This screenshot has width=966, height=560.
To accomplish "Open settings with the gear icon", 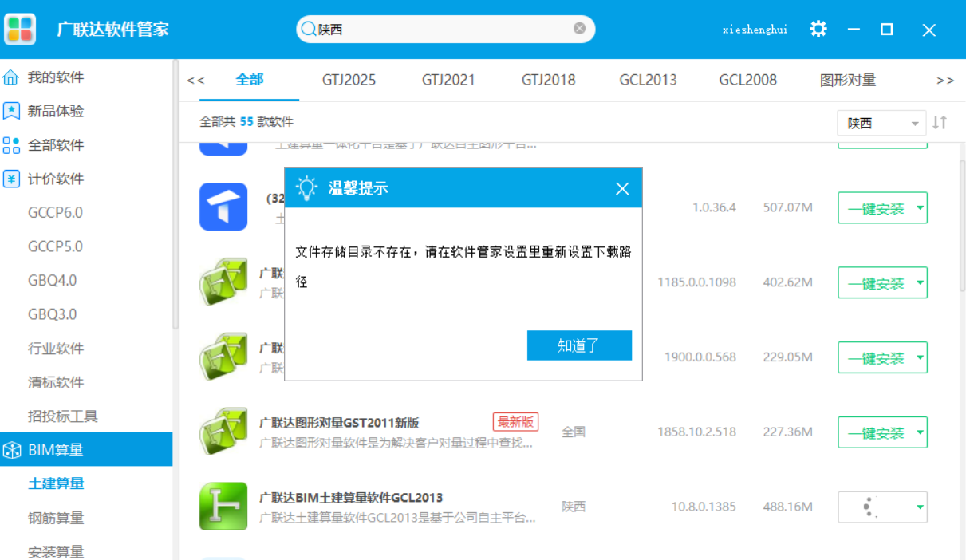I will click(x=818, y=30).
